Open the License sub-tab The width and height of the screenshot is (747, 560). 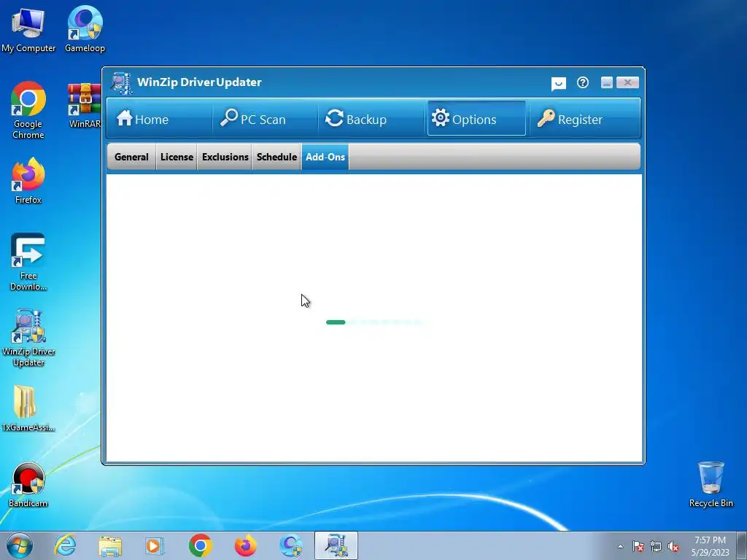pos(177,157)
